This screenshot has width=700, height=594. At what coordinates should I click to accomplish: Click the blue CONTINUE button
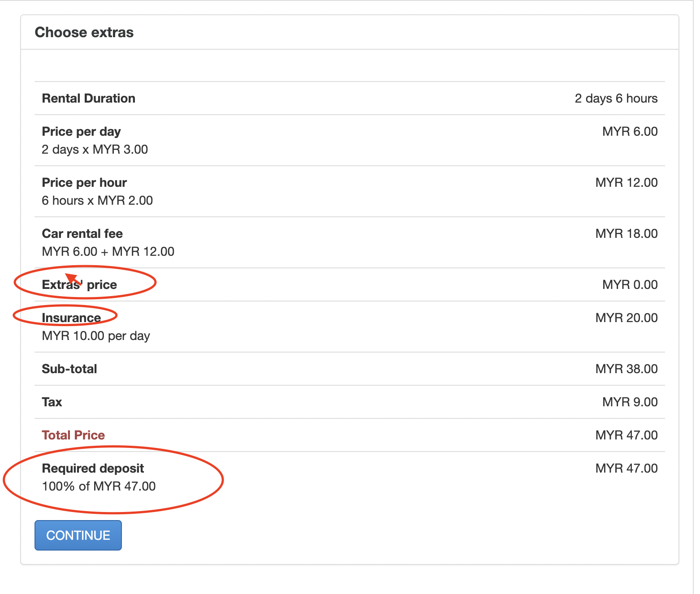pos(78,535)
